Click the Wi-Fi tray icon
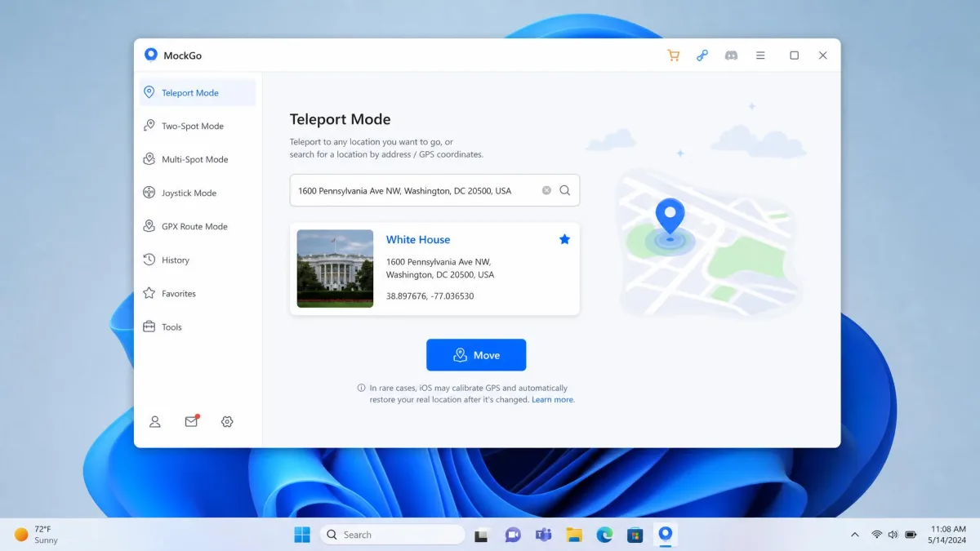The width and height of the screenshot is (980, 551). click(876, 535)
